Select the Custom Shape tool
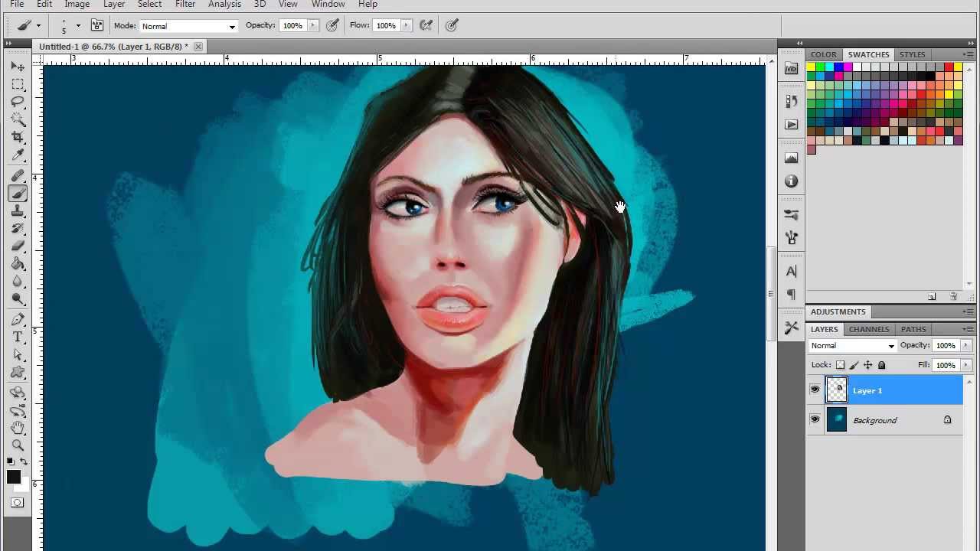 (x=18, y=373)
